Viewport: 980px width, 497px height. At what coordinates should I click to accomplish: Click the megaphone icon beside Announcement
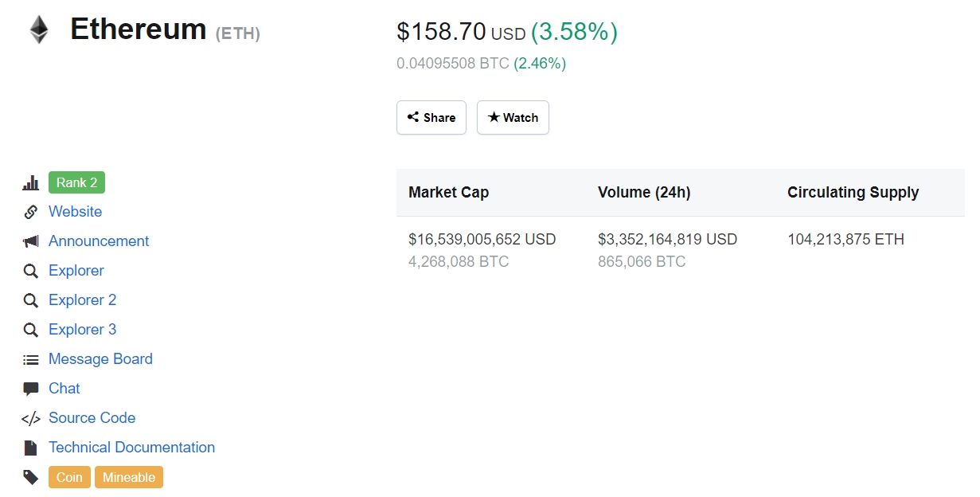coord(30,241)
